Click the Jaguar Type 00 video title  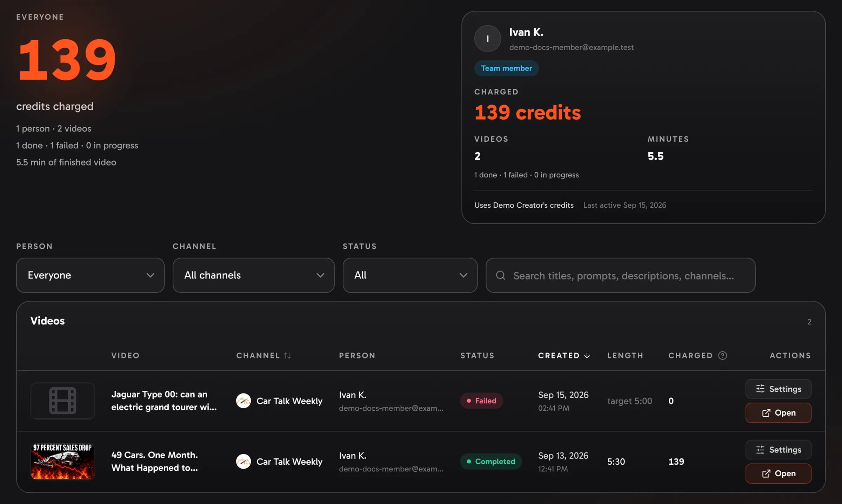coord(164,401)
